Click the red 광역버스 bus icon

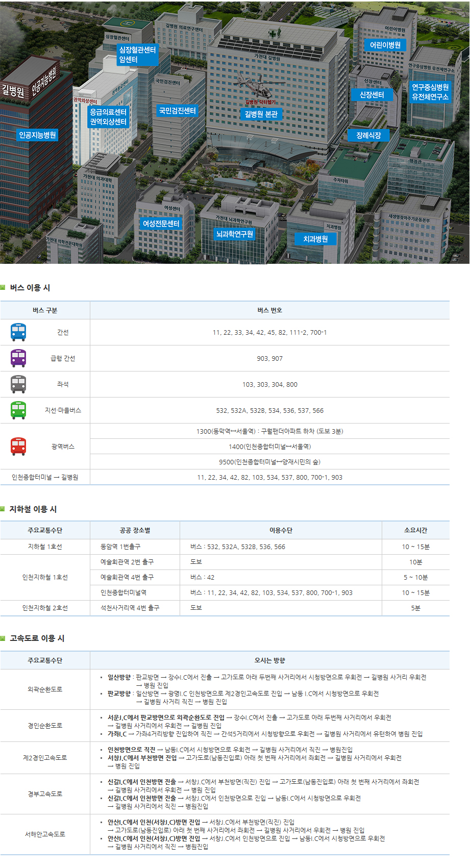pyautogui.click(x=18, y=447)
